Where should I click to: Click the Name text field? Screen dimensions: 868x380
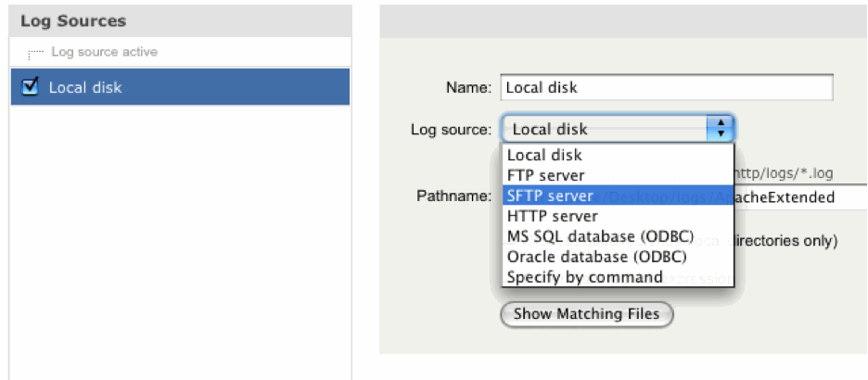point(666,87)
